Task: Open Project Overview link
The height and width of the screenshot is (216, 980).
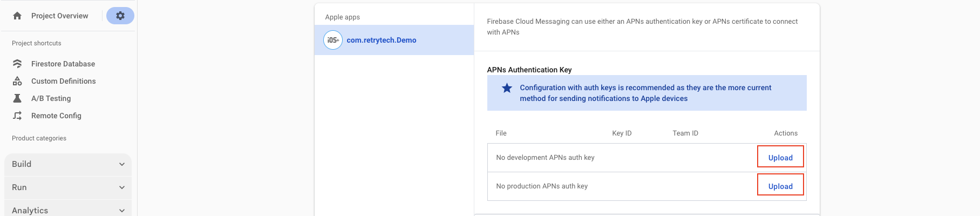Action: pyautogui.click(x=59, y=16)
